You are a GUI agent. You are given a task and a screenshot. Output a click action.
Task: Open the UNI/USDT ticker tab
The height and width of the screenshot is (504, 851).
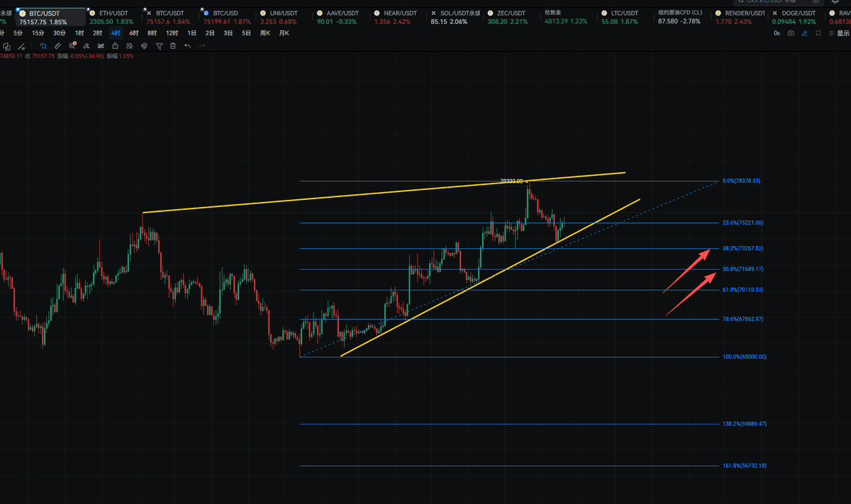[x=283, y=18]
